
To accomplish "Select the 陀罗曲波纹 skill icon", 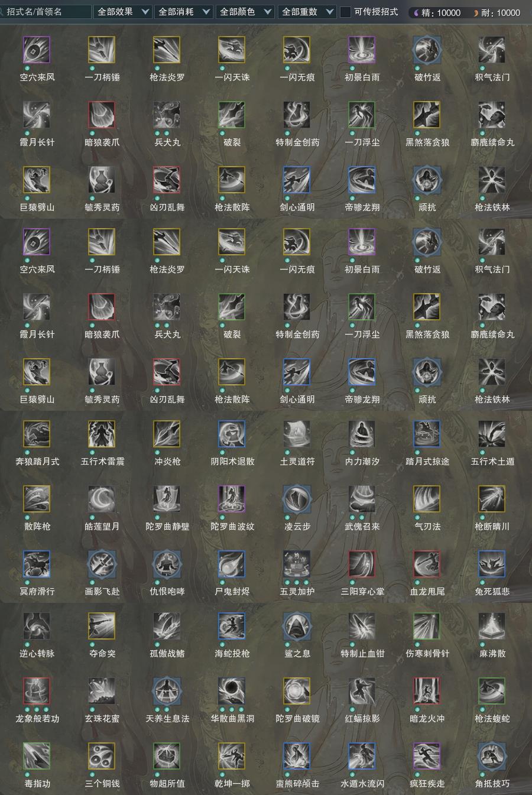I will click(232, 499).
